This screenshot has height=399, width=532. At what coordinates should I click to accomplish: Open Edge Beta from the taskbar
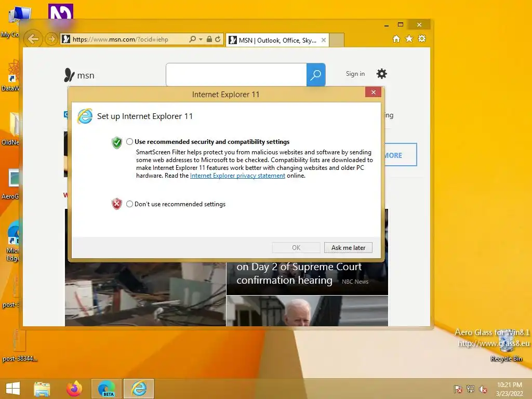[x=107, y=389]
